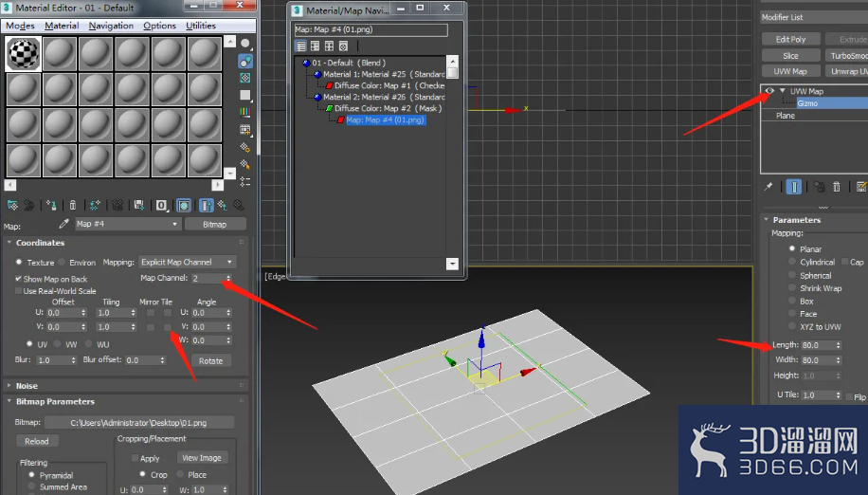The image size is (868, 495).
Task: Toggle the checkered Background icon
Action: coord(245,78)
